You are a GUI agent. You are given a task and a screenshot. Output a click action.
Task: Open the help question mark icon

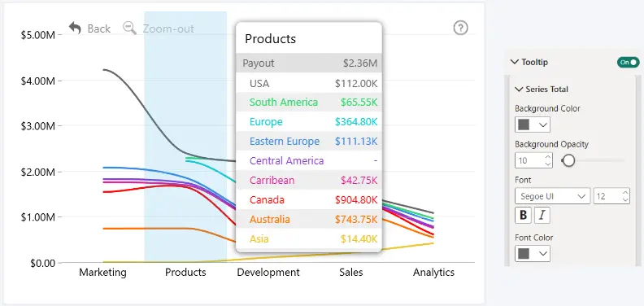point(460,28)
